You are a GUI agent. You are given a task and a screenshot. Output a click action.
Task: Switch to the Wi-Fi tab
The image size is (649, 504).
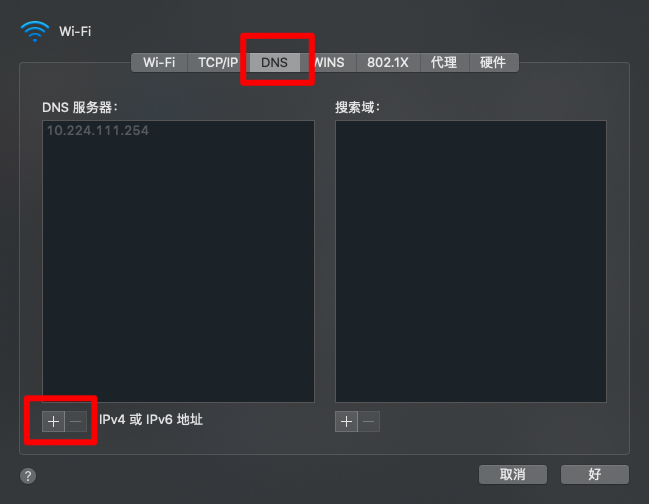(159, 62)
